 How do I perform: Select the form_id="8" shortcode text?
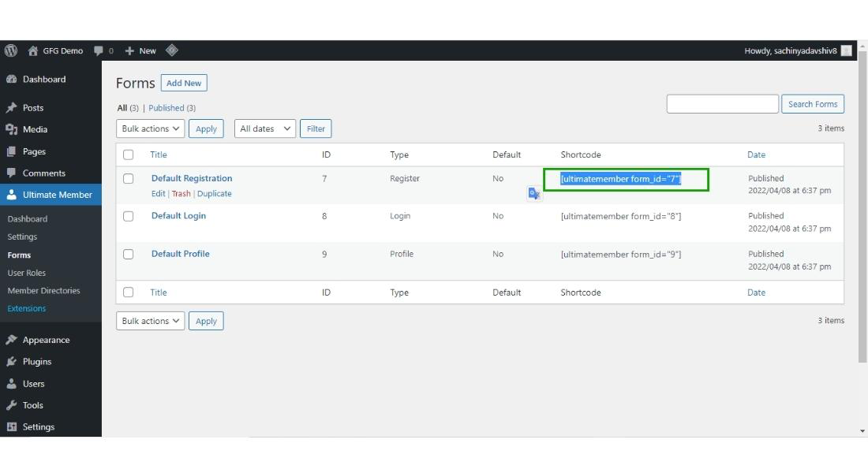coord(620,216)
